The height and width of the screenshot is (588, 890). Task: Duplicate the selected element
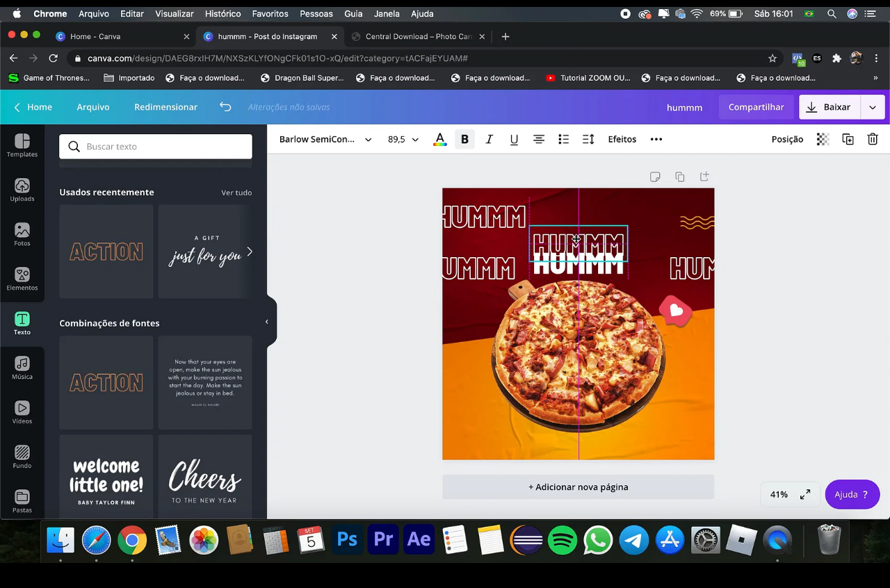tap(848, 139)
